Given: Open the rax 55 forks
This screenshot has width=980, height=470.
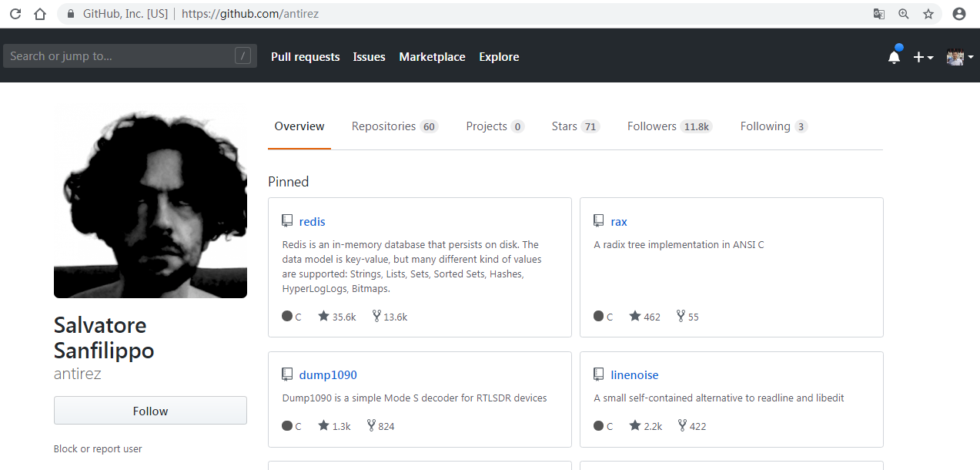Looking at the screenshot, I should pos(688,316).
